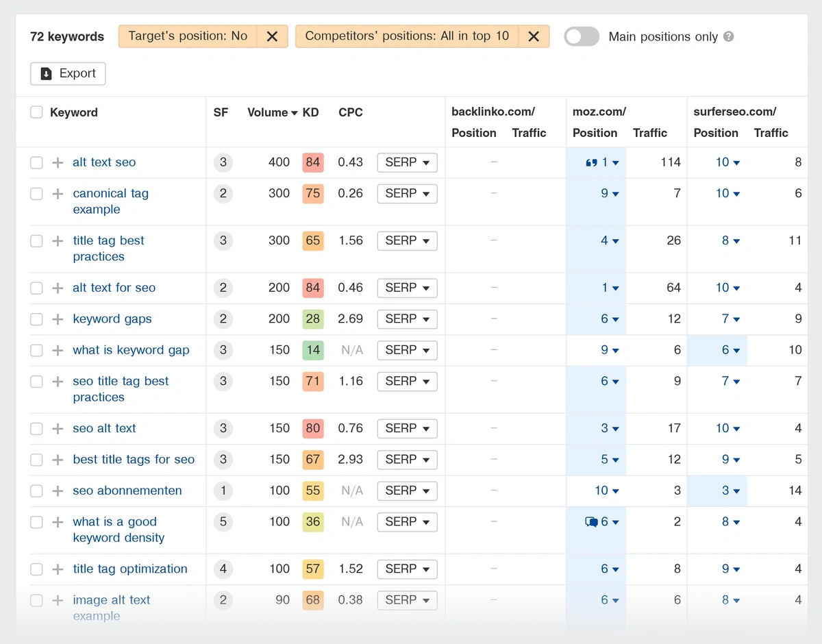Viewport: 822px width, 644px height.
Task: Open Target's position: No filter
Action: [188, 36]
